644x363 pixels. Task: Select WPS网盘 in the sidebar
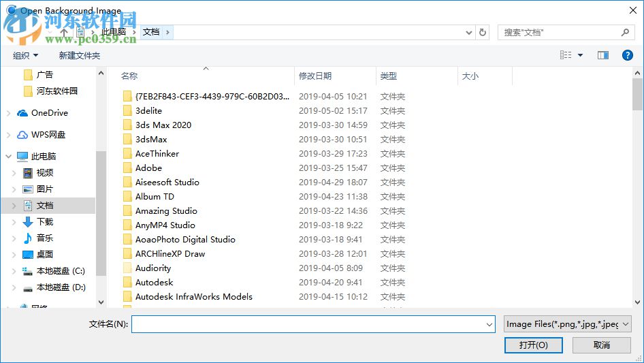tap(41, 134)
